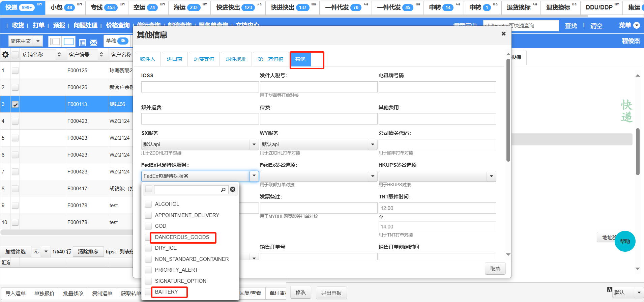
Task: Switch to the 进口商 tab
Action: [x=175, y=59]
